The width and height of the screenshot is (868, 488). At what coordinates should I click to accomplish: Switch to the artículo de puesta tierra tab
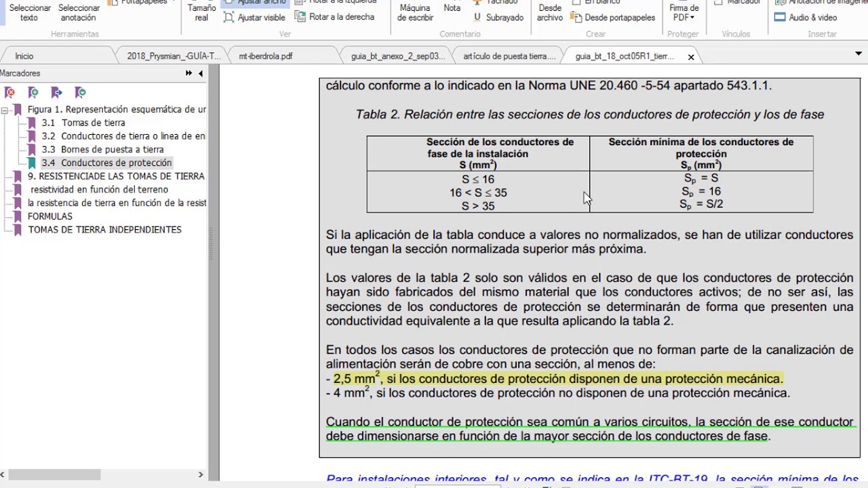[x=509, y=56]
